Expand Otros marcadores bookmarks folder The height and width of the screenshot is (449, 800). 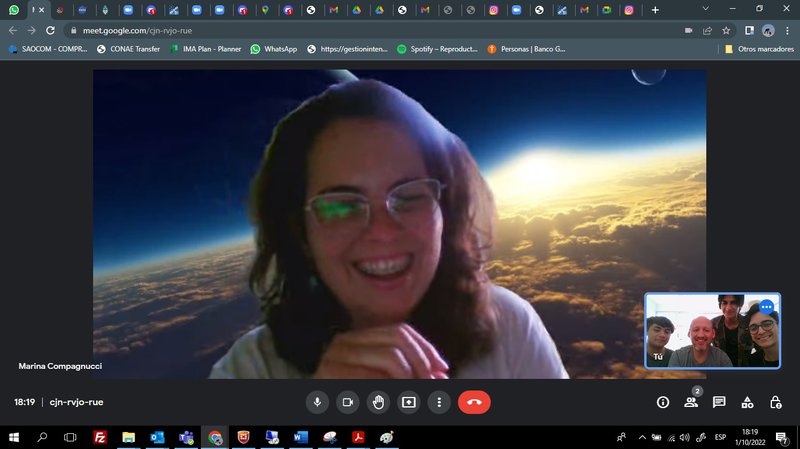[x=759, y=49]
